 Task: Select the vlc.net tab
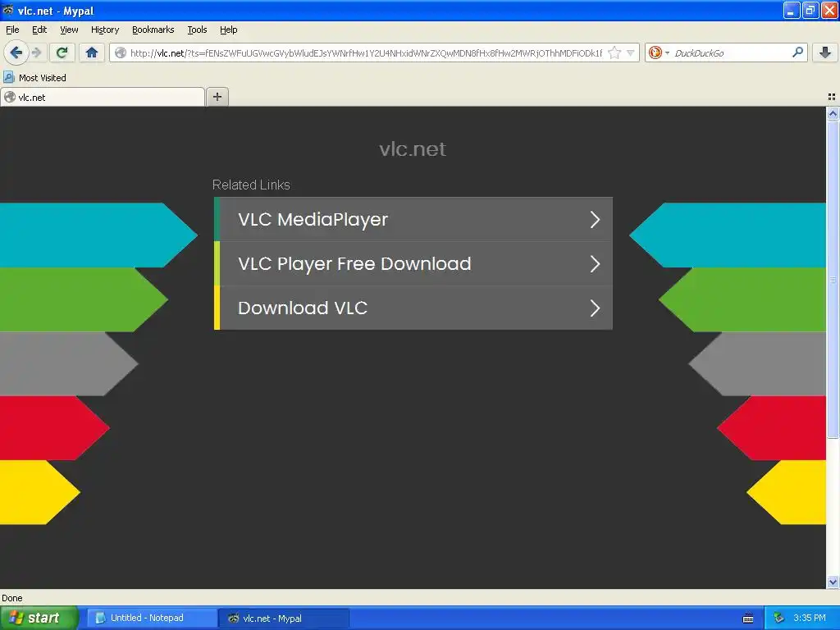103,97
